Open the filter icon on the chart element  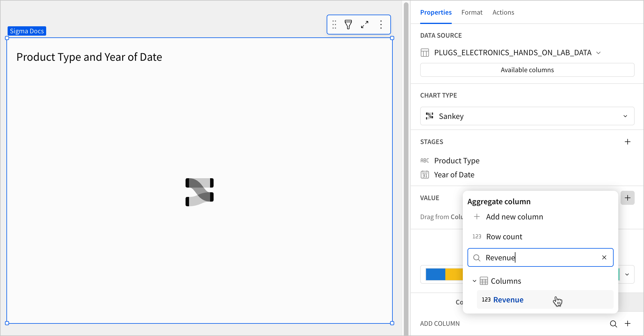point(348,25)
